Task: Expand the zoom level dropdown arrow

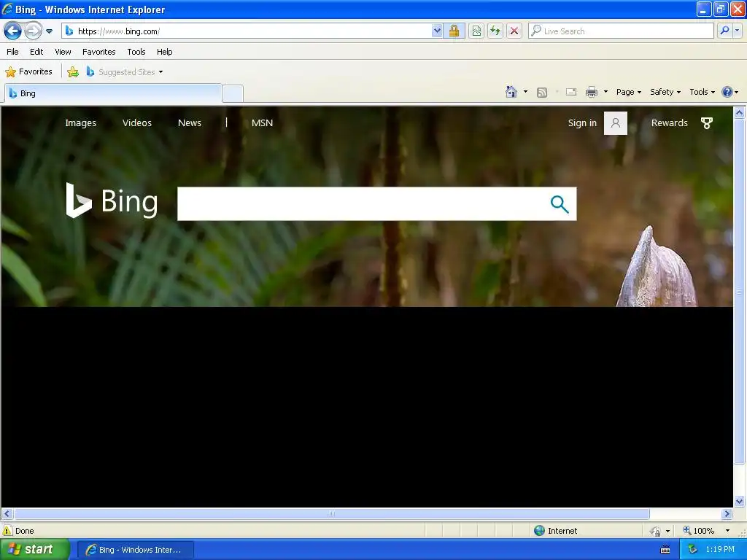Action: point(727,531)
